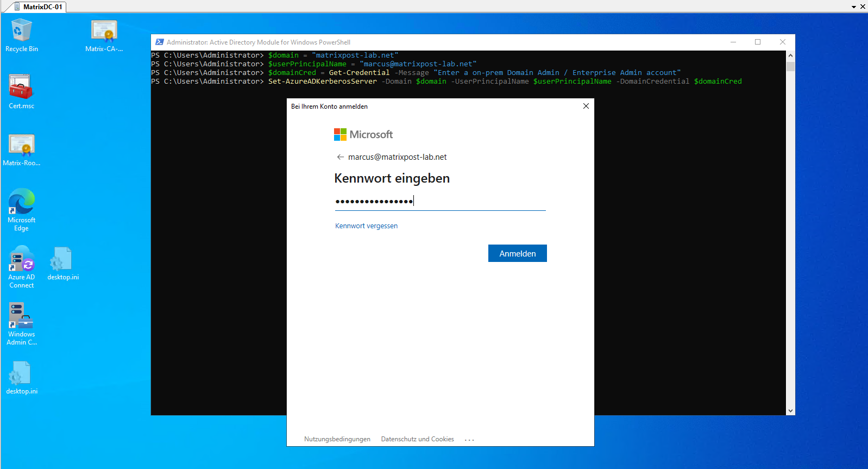This screenshot has height=469, width=868.
Task: Click the PowerShell icon in window title bar
Action: coord(159,42)
